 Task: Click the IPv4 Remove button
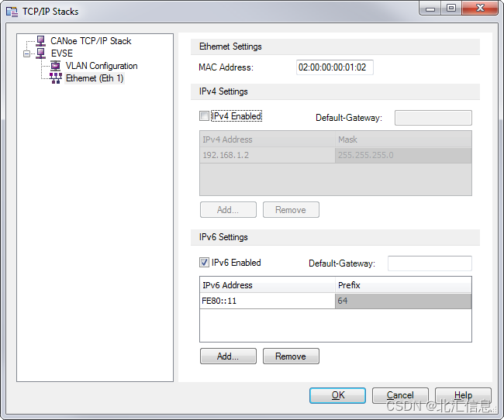coord(291,210)
